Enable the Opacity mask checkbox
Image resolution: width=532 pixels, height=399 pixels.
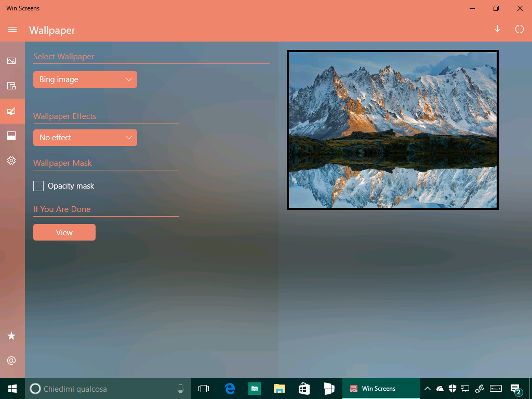pos(38,186)
